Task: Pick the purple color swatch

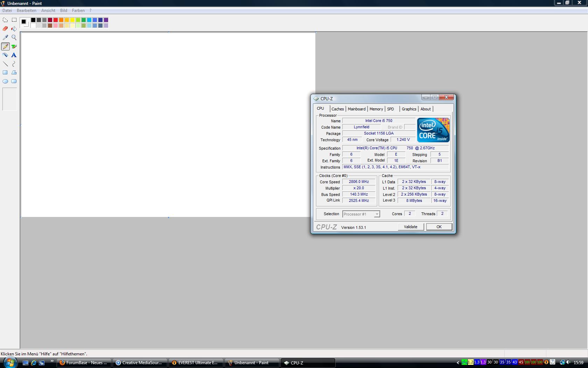Action: pos(106,20)
